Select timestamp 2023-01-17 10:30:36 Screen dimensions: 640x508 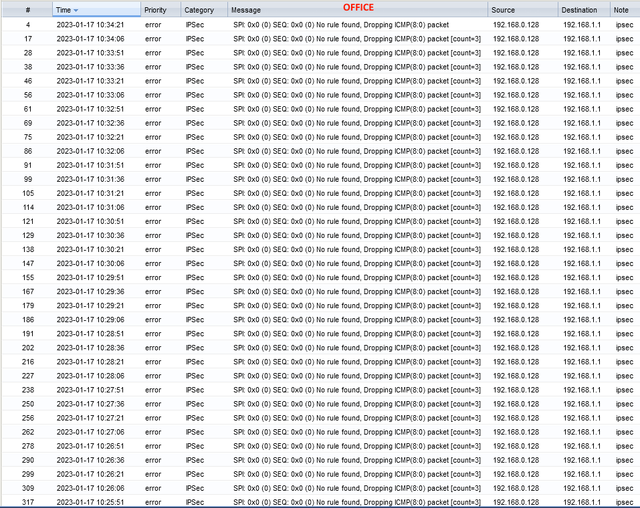pos(90,236)
